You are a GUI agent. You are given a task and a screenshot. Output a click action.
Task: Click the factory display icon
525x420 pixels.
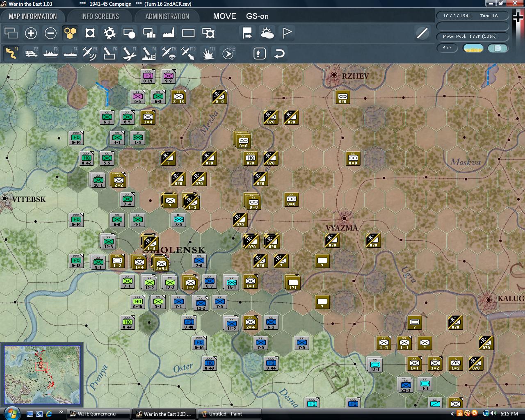(169, 33)
